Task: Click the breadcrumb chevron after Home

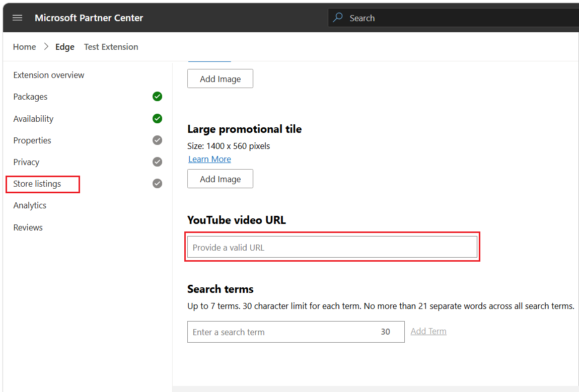Action: 46,46
